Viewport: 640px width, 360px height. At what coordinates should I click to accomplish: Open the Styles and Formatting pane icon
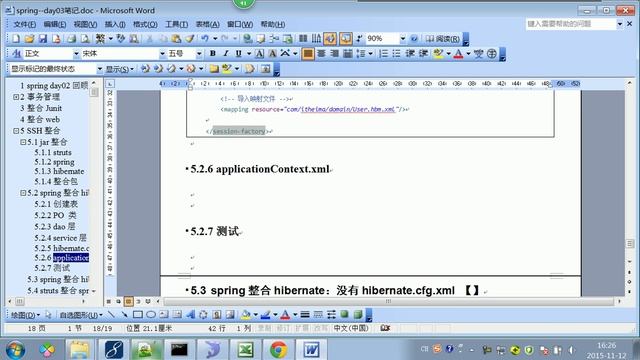pyautogui.click(x=17, y=53)
